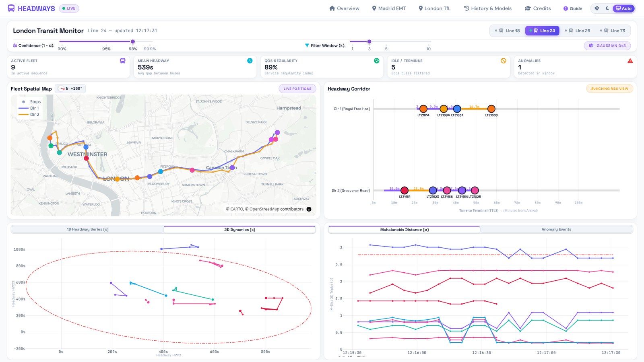Image resolution: width=644 pixels, height=362 pixels.
Task: Select bus marker LTZ1631 in corridor
Action: click(457, 109)
